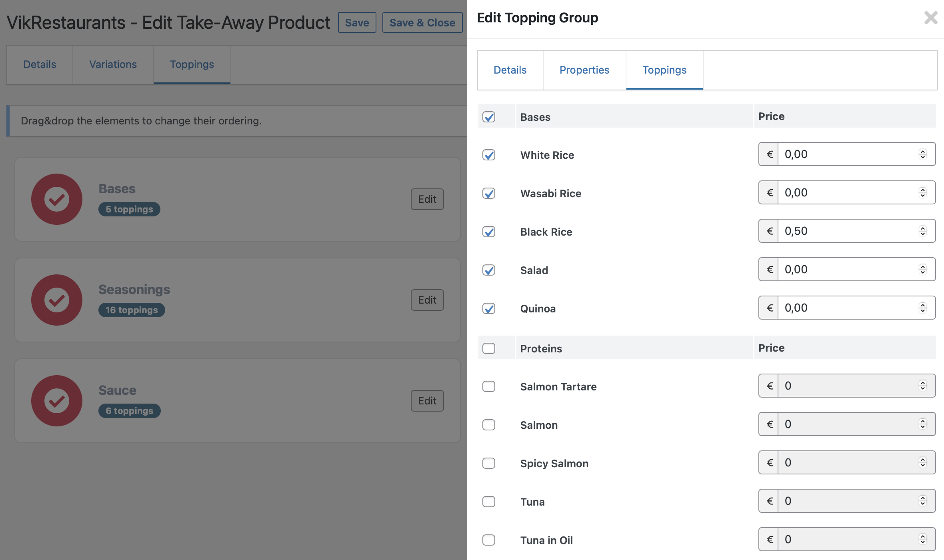Enable the Salmon Tartare topping
This screenshot has height=560, width=944.
(489, 386)
